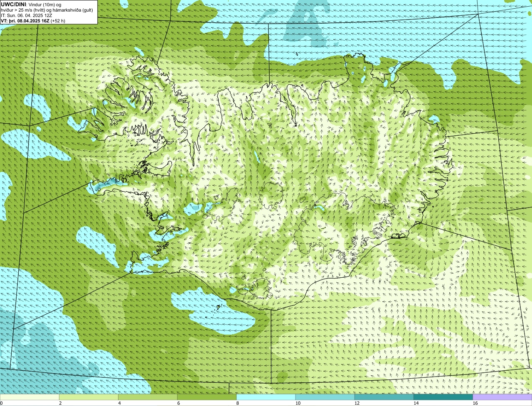The image size is (532, 406).
Task: Select the 6–8 m/s olive green legend swatch
Action: tap(207, 397)
